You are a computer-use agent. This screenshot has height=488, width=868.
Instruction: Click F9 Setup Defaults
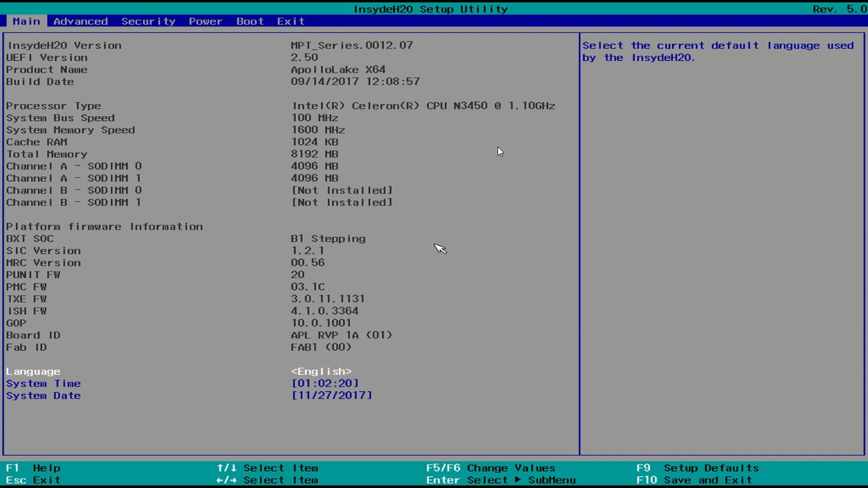pos(698,468)
